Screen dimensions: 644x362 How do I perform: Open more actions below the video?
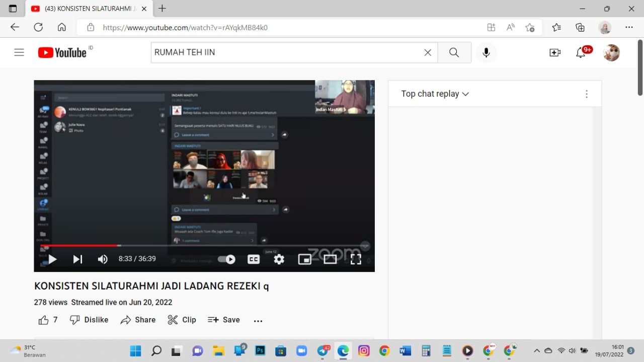click(258, 320)
